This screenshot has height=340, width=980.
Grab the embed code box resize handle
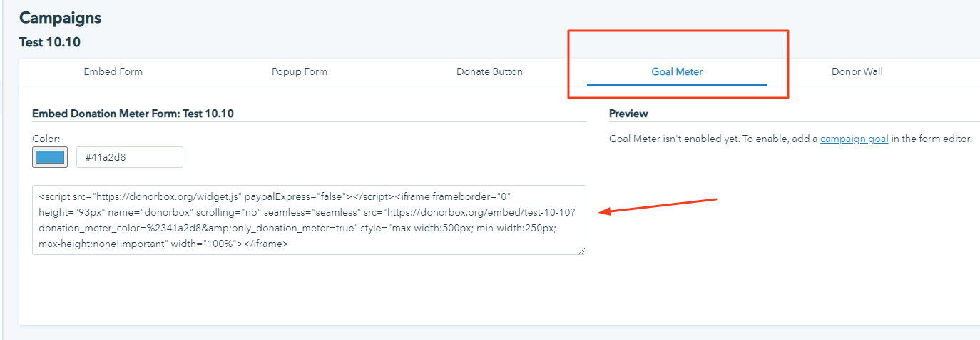[582, 251]
